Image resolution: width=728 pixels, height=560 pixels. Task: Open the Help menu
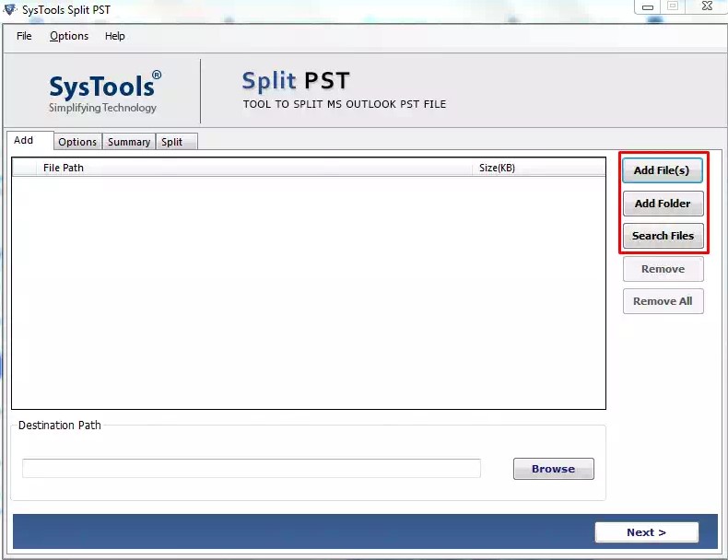(114, 36)
